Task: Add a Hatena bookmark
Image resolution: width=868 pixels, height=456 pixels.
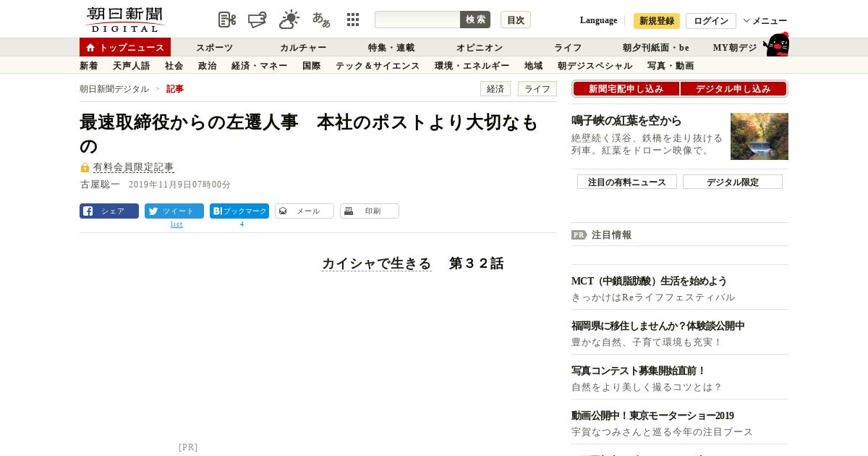Action: pyautogui.click(x=239, y=211)
